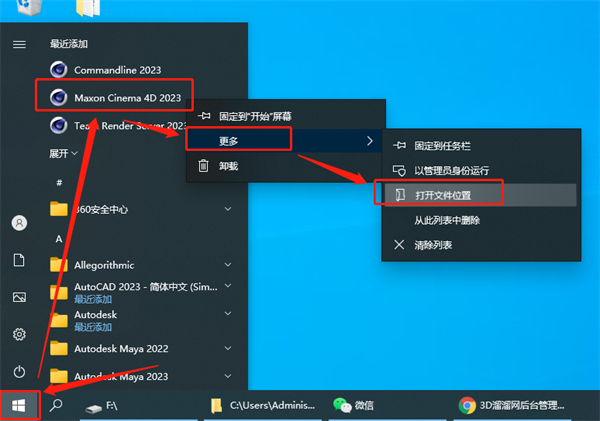The height and width of the screenshot is (421, 600).
Task: Select 固定到"开始"屏幕 menu item
Action: 286,116
